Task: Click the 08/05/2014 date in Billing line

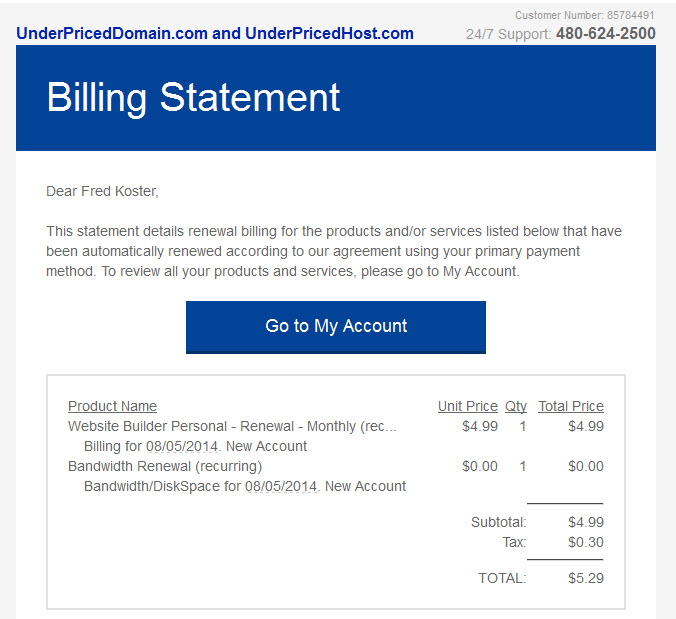Action: coord(182,446)
